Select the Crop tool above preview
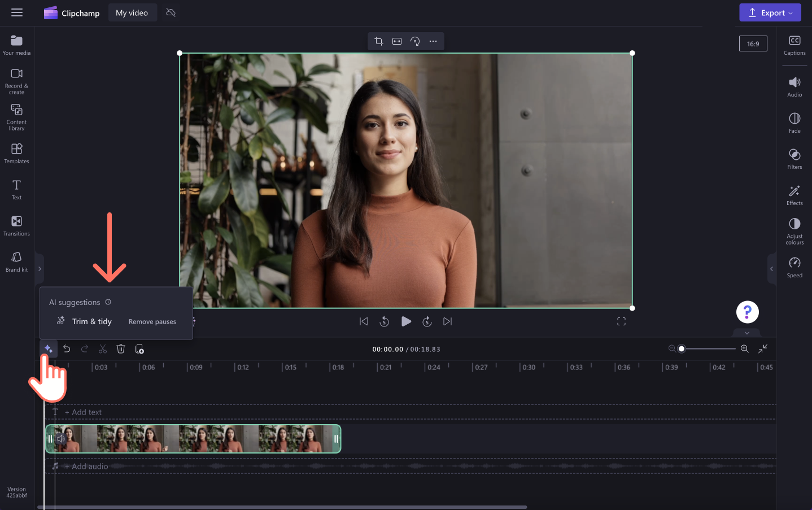 tap(379, 41)
